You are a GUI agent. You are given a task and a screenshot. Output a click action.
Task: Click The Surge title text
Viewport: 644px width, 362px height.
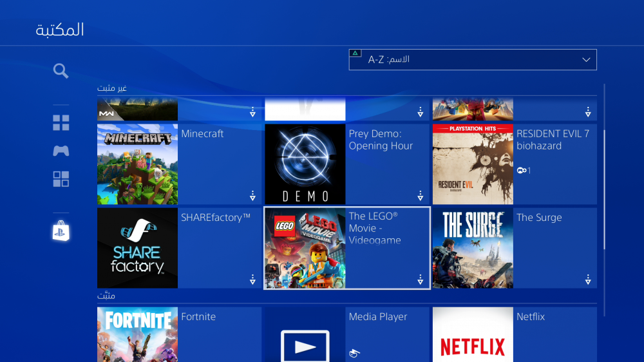(x=539, y=217)
